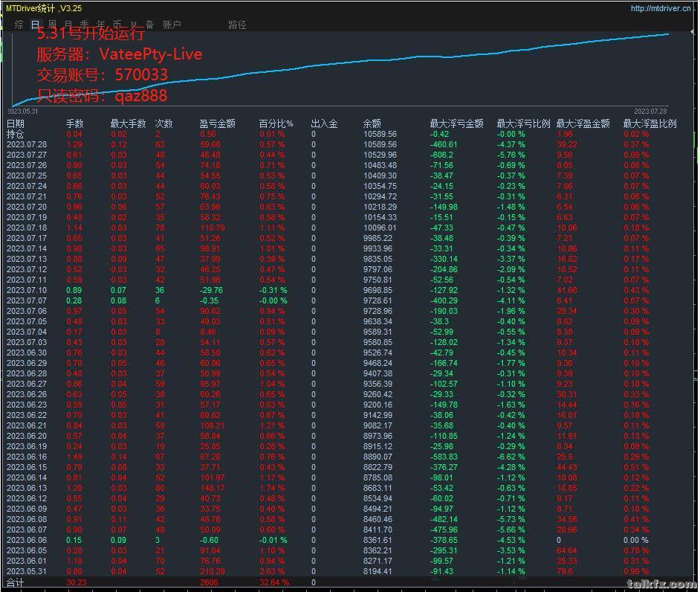The width and height of the screenshot is (700, 592).
Task: Open the 周 weekly statistics tab
Action: [52, 25]
